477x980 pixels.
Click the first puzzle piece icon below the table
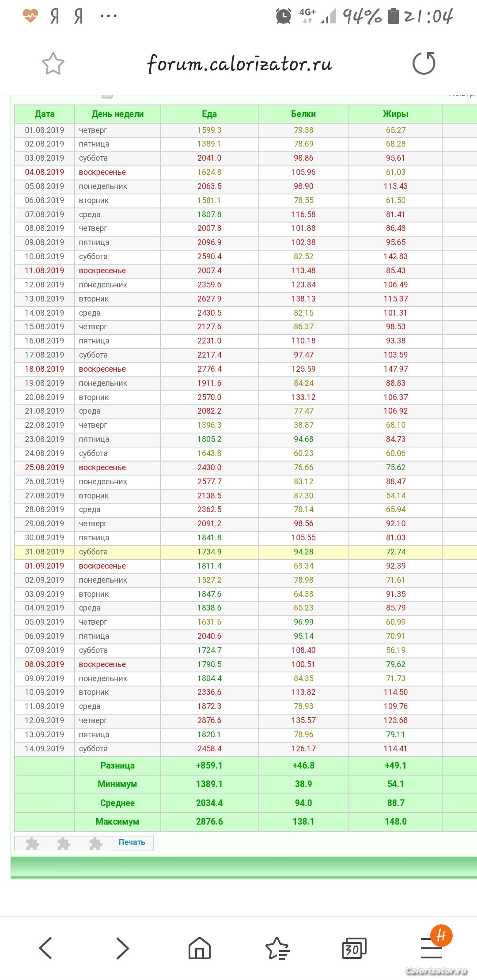[x=32, y=844]
